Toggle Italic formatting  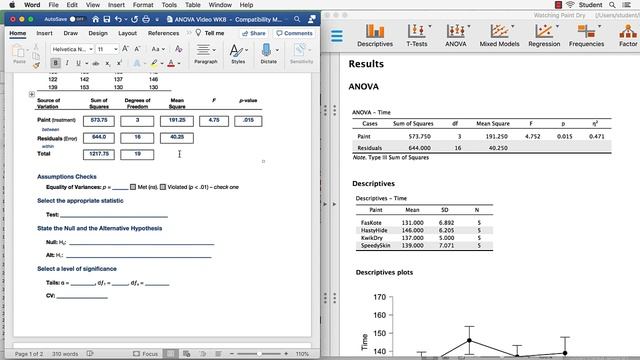point(67,63)
